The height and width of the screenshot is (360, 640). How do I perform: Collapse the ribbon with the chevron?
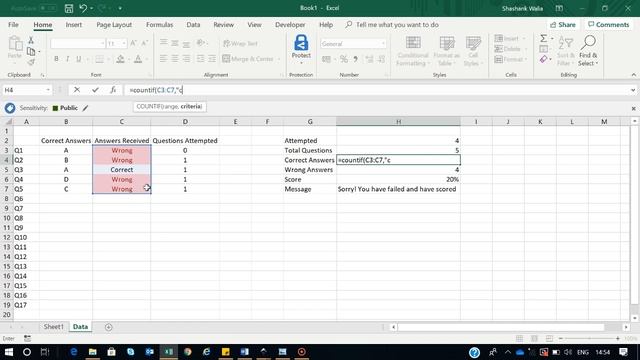[633, 75]
